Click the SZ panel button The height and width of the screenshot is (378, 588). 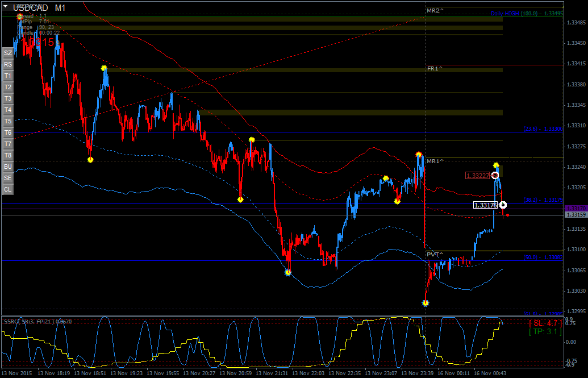[8, 53]
